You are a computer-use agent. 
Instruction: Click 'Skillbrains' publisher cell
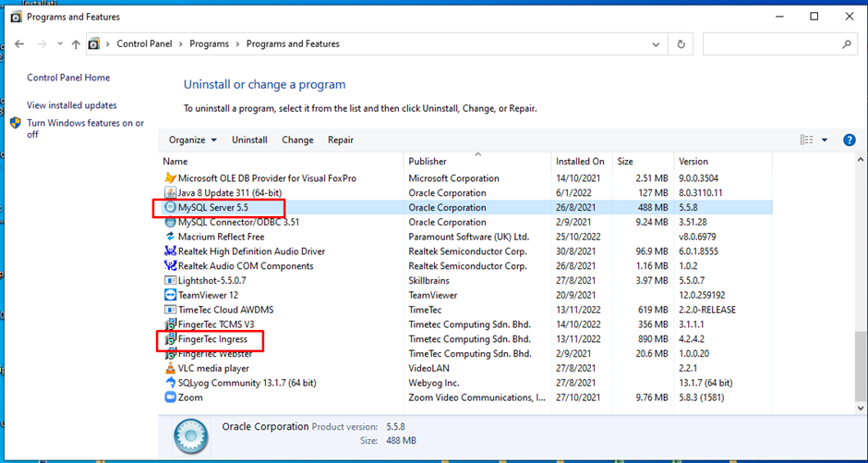pos(429,280)
